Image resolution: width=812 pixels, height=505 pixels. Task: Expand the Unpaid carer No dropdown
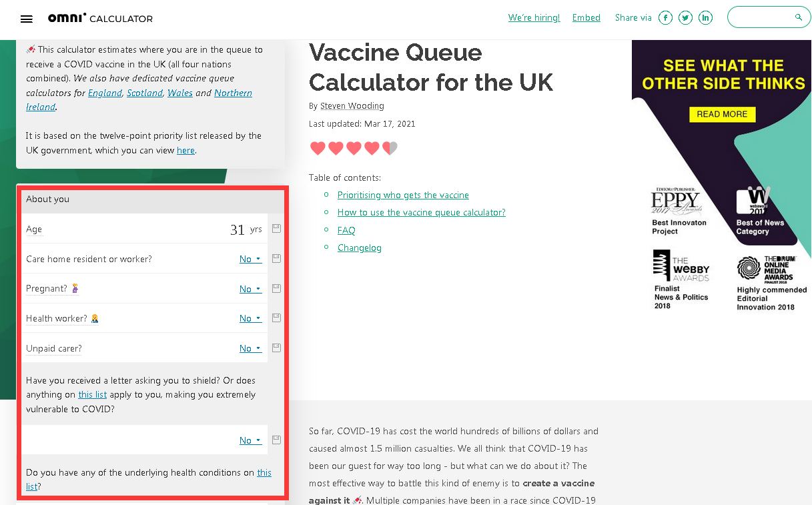[x=250, y=348]
